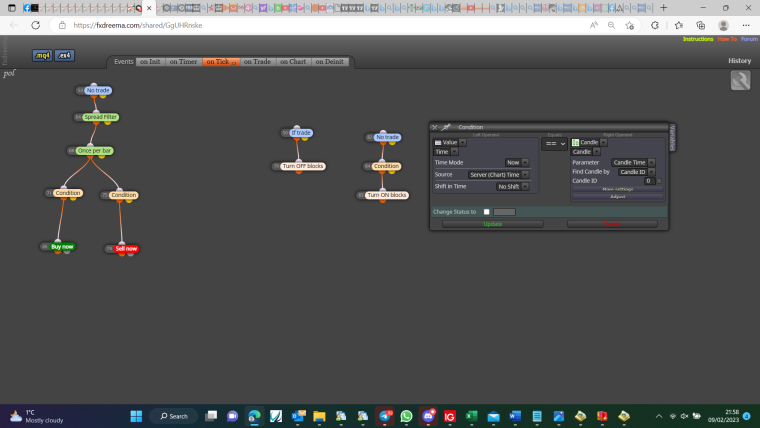760x428 pixels.
Task: Click the Candle ID value field
Action: 649,181
